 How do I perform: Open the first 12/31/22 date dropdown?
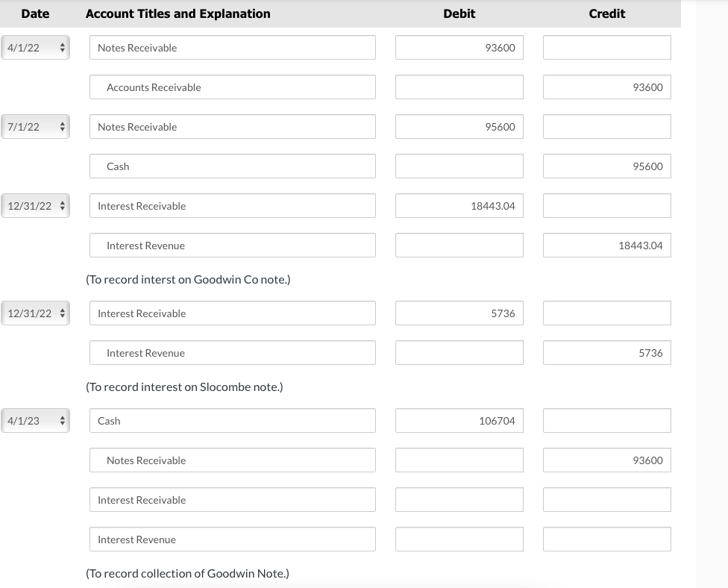coord(35,205)
